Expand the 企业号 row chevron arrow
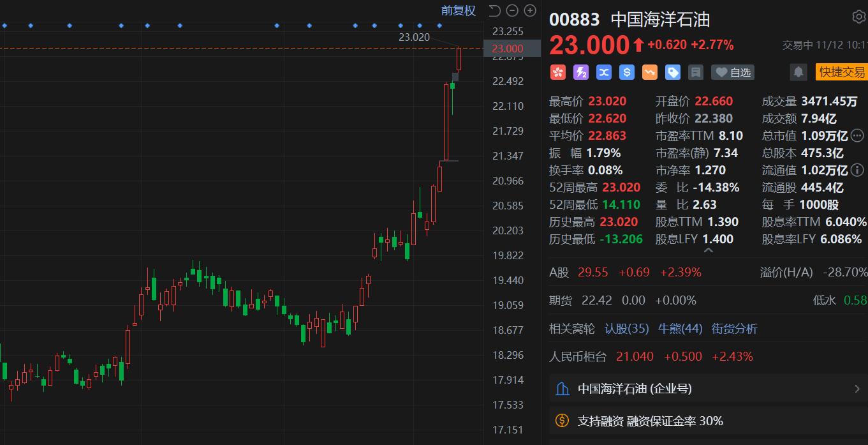This screenshot has height=445, width=868. 857,388
